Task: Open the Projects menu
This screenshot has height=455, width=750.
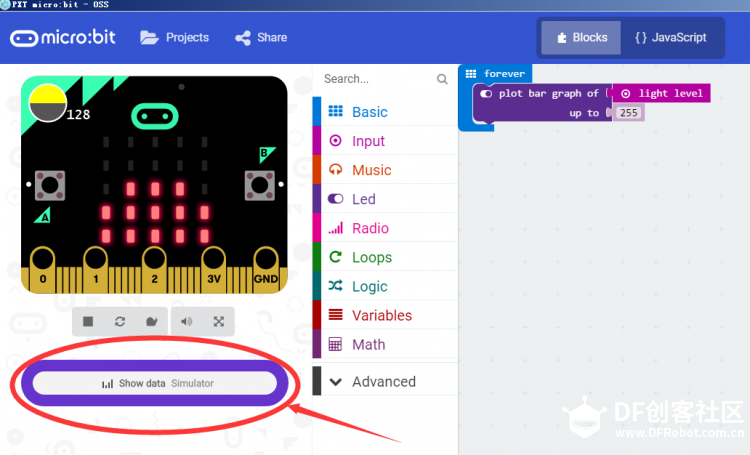Action: (x=174, y=37)
